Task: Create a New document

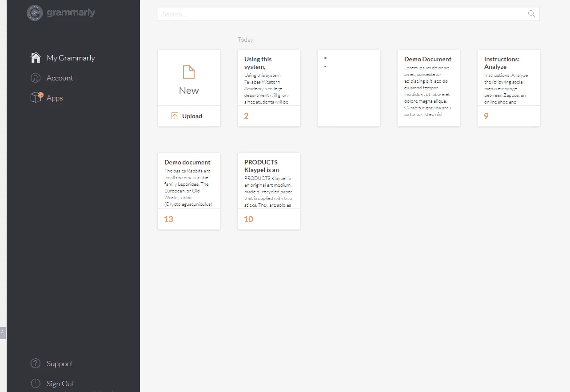Action: 189,78
